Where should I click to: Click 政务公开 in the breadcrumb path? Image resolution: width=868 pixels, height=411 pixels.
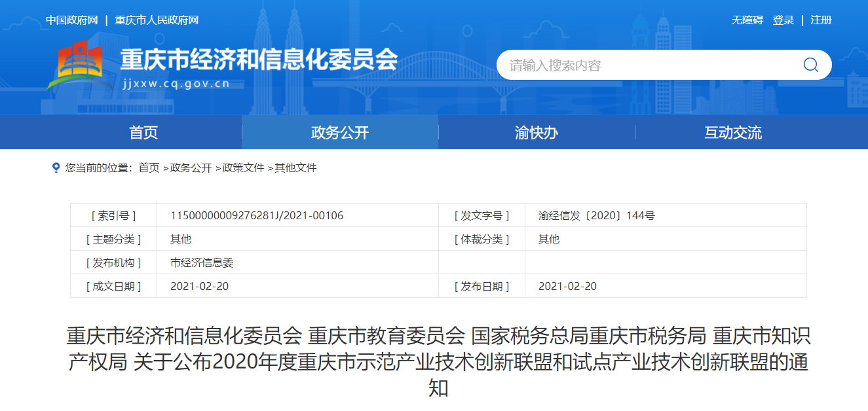point(191,168)
